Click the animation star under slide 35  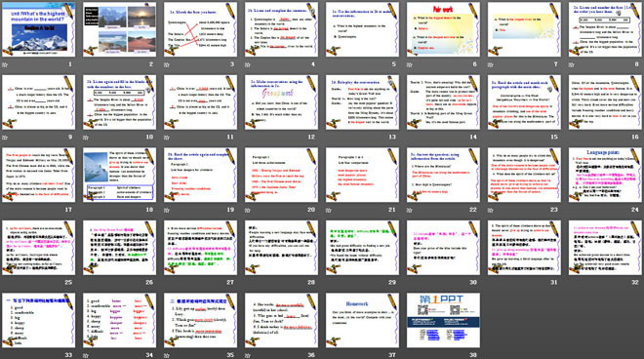tap(167, 355)
